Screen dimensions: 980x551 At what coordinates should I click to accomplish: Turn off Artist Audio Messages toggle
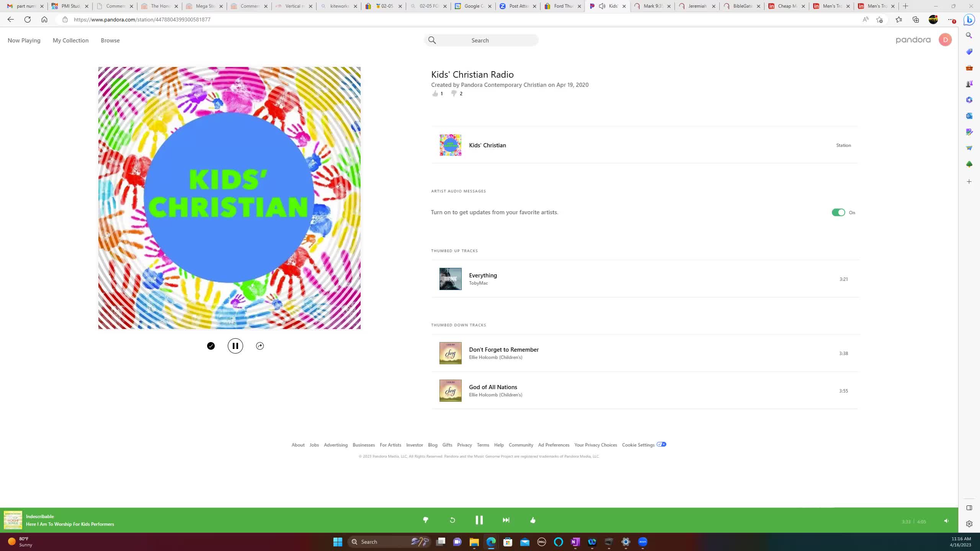tap(838, 212)
